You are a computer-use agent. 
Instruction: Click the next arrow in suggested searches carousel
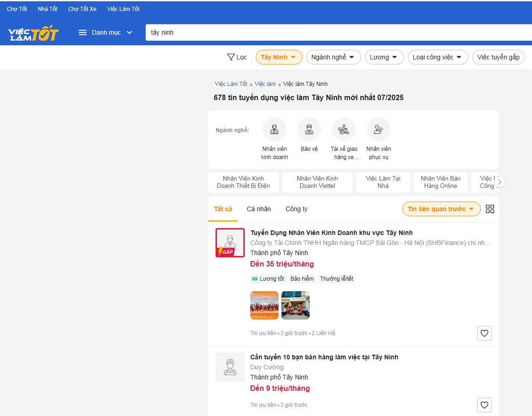tap(500, 182)
